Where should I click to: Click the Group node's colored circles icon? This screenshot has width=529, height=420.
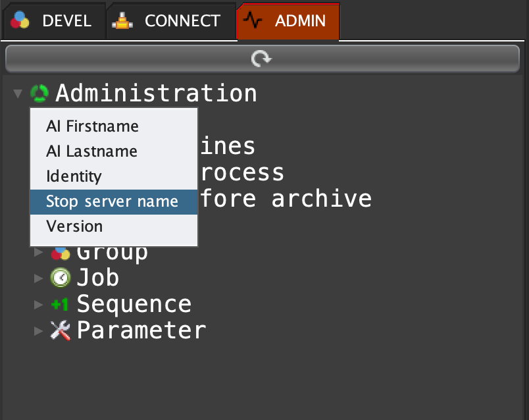tap(60, 253)
